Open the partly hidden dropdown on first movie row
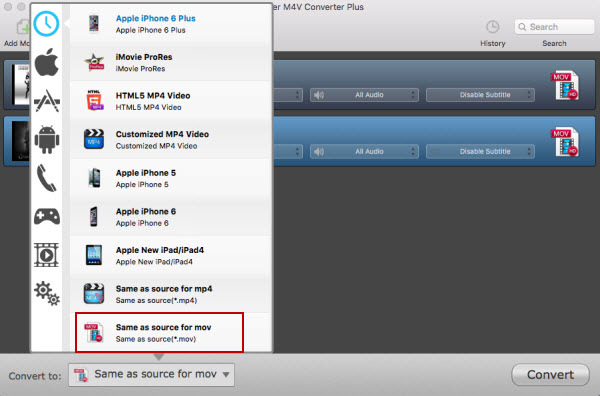Screen dimensions: 600x396 (x=289, y=95)
